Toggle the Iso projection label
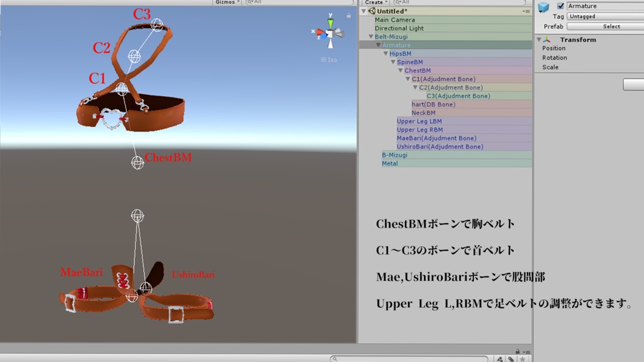644x362 pixels. [329, 60]
